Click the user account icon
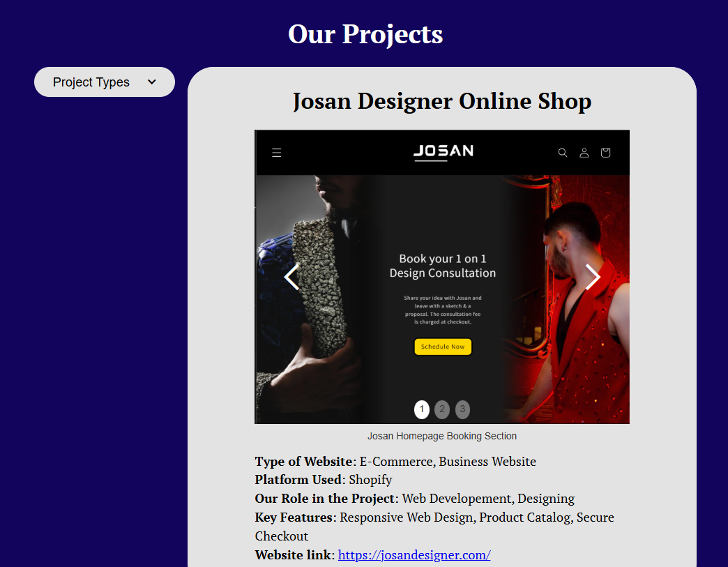Viewport: 728px width, 567px height. point(584,153)
